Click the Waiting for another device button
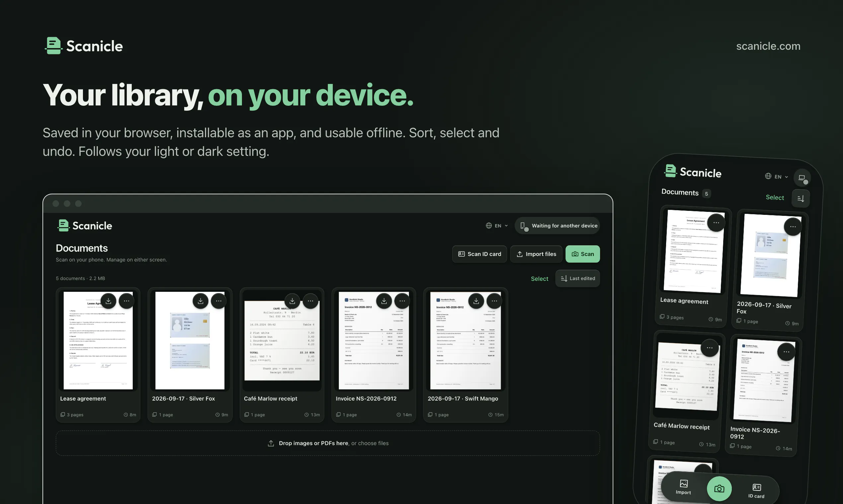The image size is (843, 504). [558, 225]
